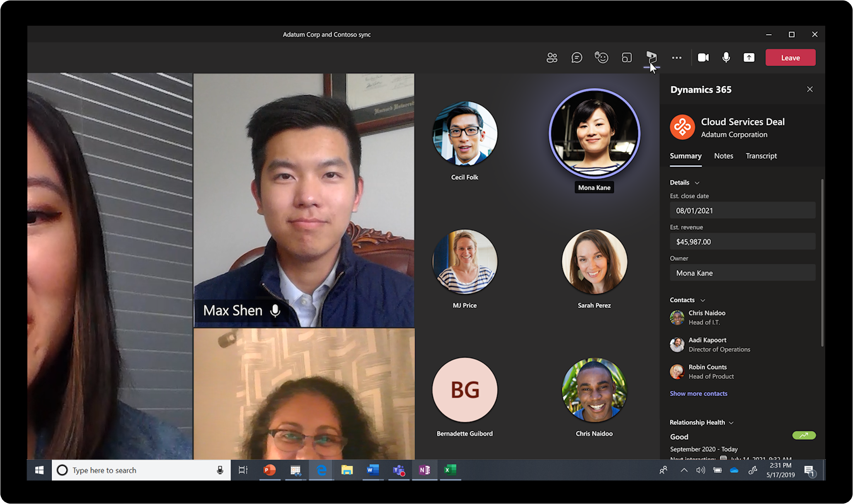
Task: Open the more actions ellipsis menu
Action: tap(676, 58)
